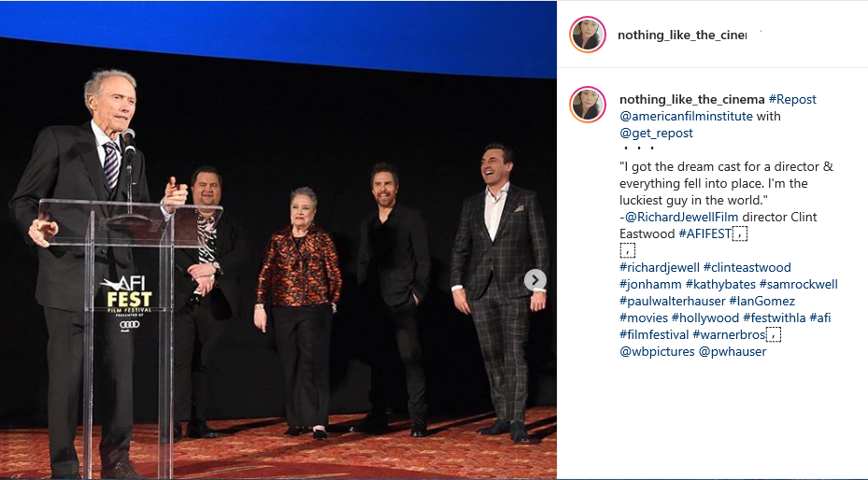This screenshot has width=868, height=480.
Task: Open the #Repost hashtag
Action: (792, 100)
